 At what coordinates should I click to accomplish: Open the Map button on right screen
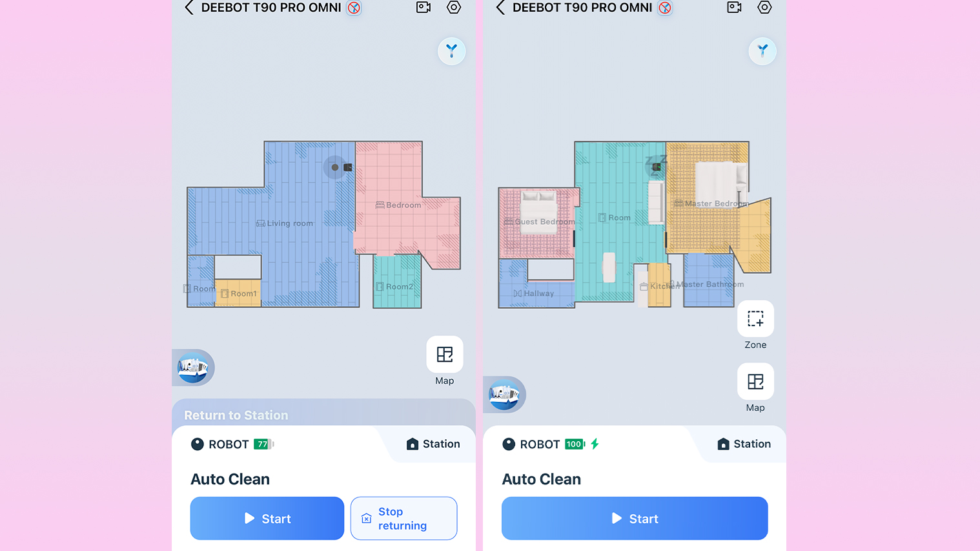point(755,388)
